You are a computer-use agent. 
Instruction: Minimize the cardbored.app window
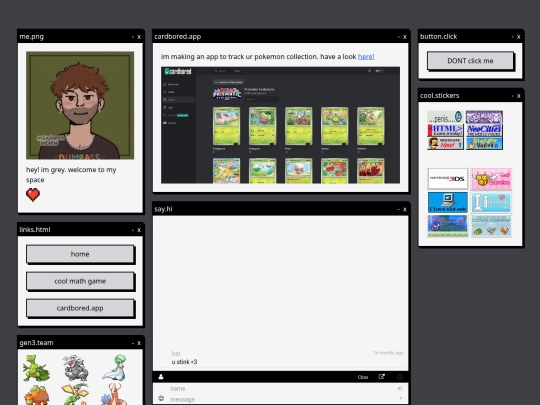click(x=398, y=37)
